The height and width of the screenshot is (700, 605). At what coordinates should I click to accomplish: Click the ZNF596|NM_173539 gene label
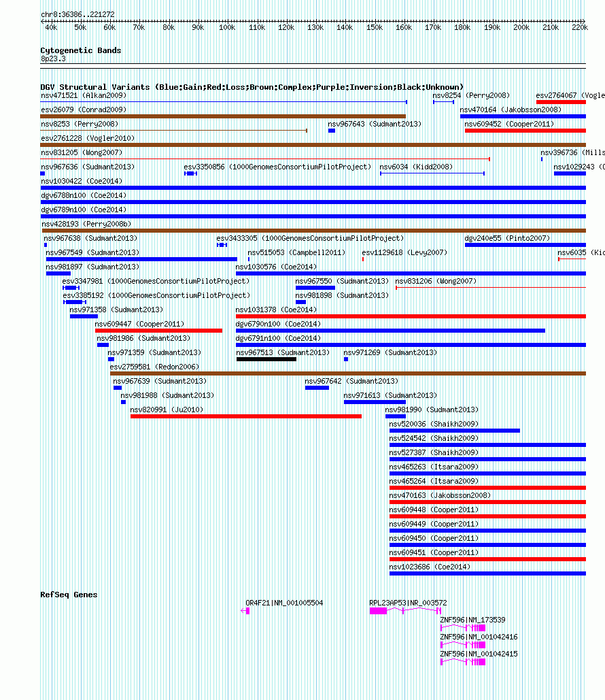click(x=472, y=620)
